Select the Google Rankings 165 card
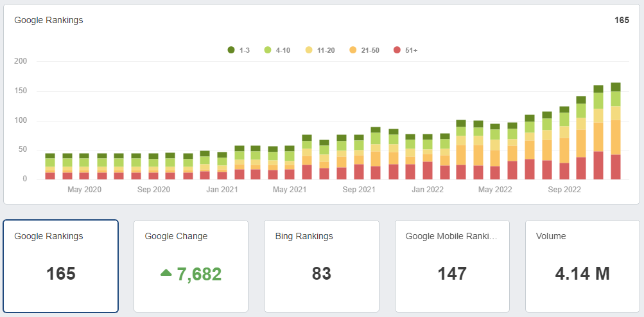 point(61,266)
